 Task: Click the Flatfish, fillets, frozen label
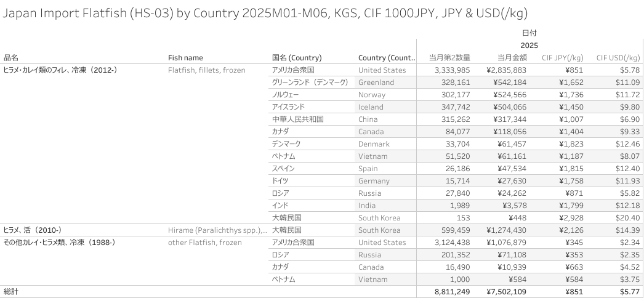(x=207, y=70)
